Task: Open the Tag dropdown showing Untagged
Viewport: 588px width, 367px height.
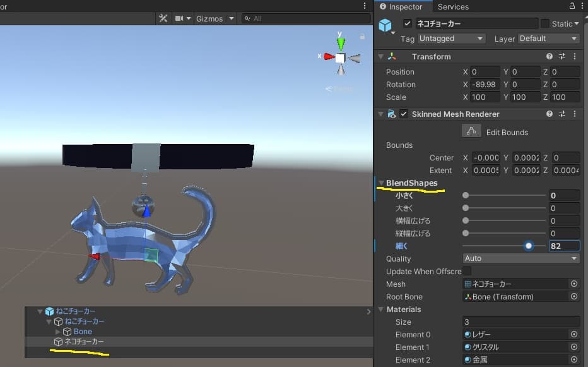Action: point(450,39)
